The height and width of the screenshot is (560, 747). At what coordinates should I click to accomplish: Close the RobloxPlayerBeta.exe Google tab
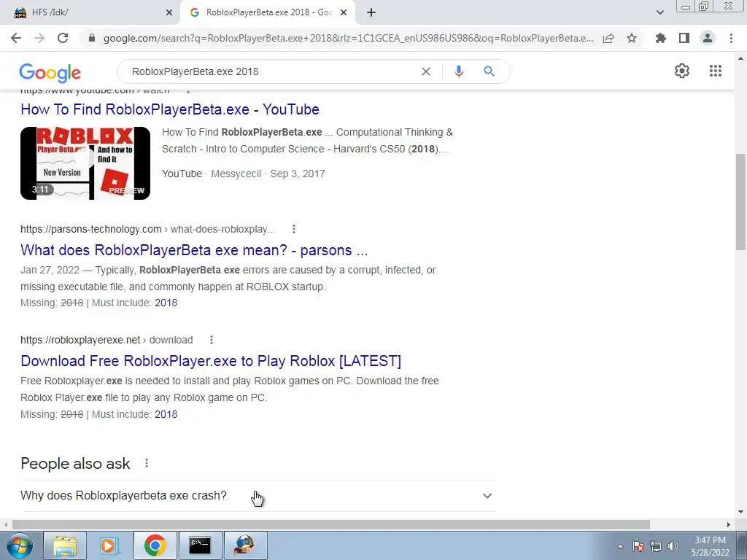(x=344, y=13)
